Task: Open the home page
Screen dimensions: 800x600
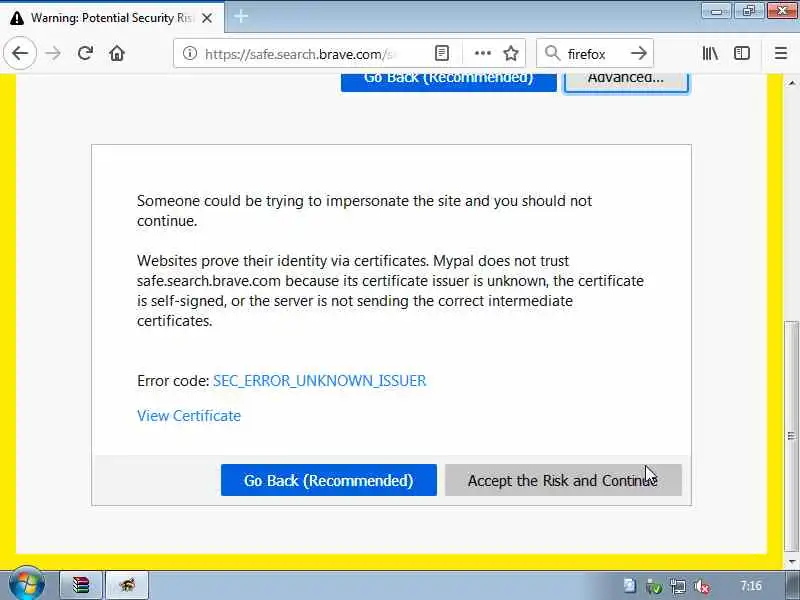Action: [117, 53]
